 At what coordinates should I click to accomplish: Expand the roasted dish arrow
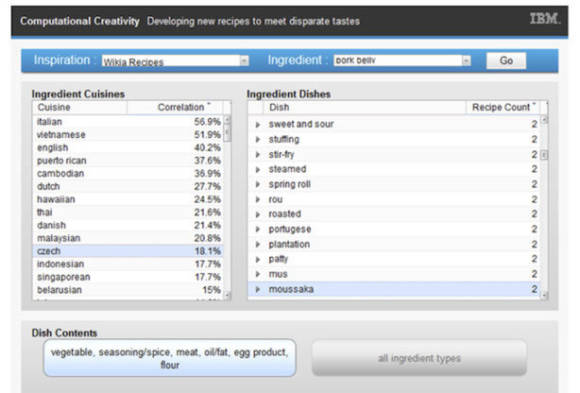[258, 214]
